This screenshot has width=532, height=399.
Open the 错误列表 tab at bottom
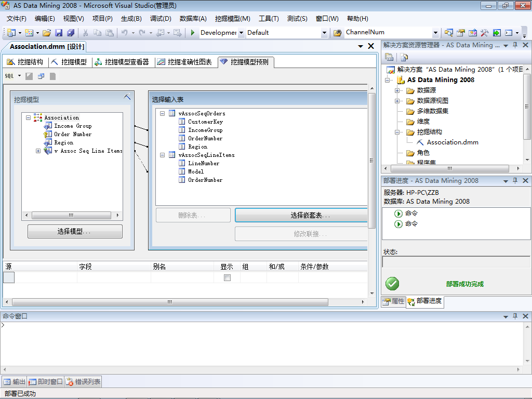point(83,382)
